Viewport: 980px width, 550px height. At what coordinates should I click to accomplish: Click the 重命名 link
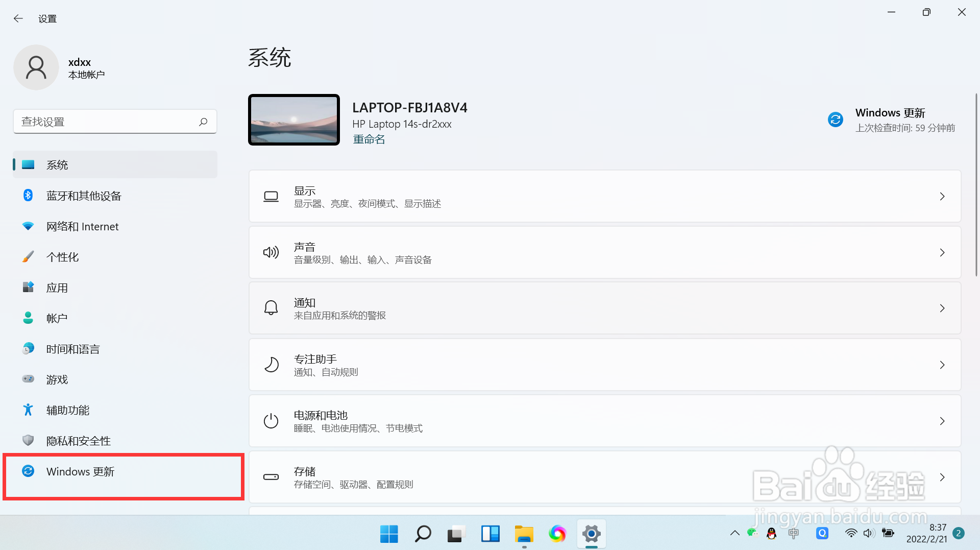369,139
